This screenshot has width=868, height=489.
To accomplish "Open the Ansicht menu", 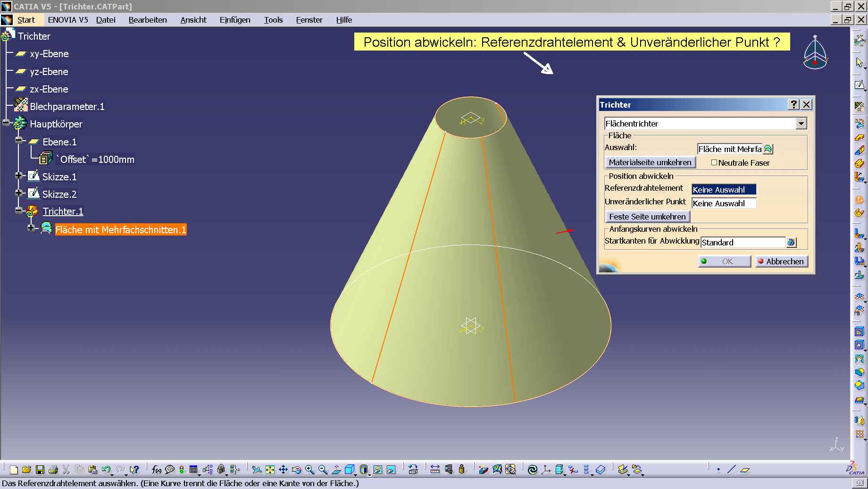I will (x=193, y=20).
